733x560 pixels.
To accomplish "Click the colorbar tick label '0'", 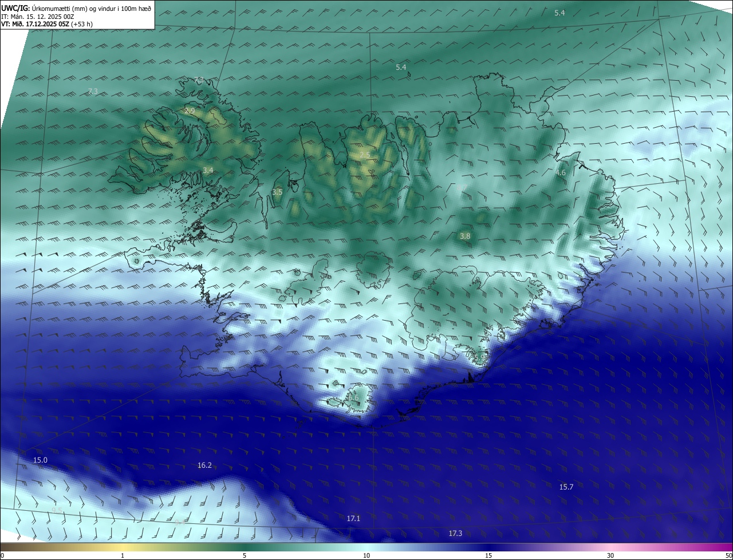I will (x=2, y=555).
